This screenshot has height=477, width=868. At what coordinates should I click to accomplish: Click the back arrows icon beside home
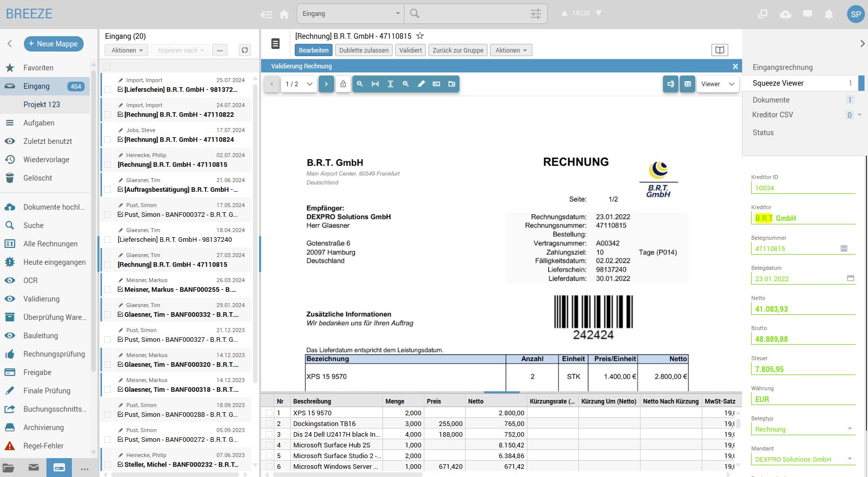[266, 14]
